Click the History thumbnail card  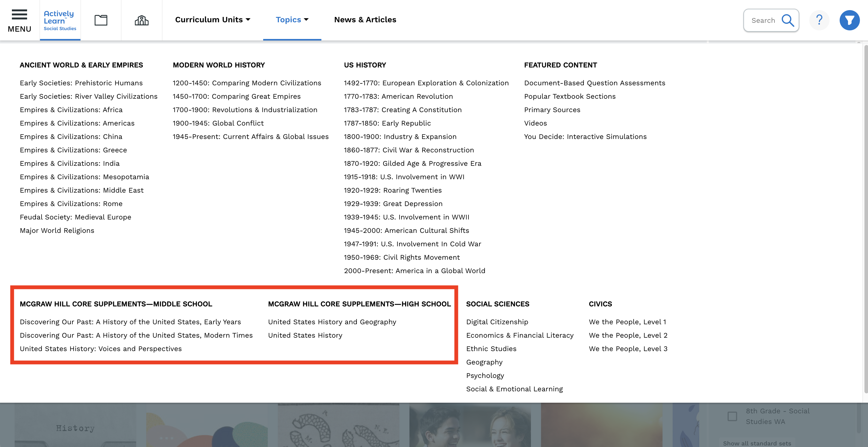pyautogui.click(x=75, y=425)
